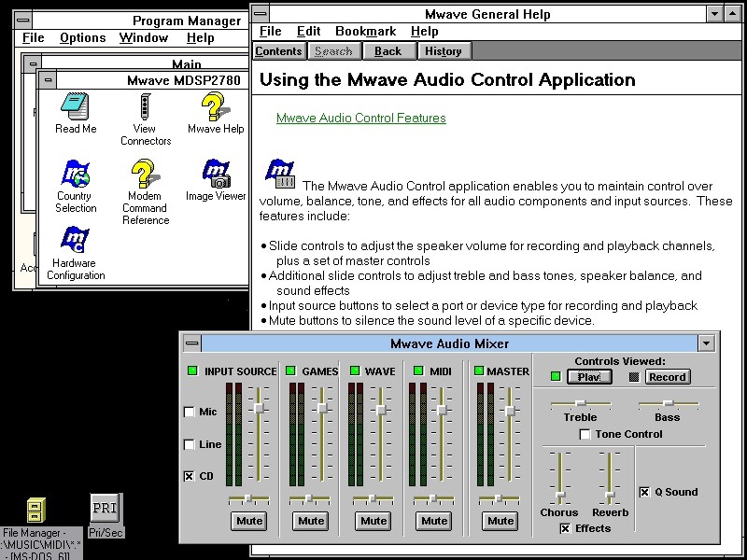Viewport: 747px width, 560px height.
Task: Open the Main group control-menu box
Action: (33, 63)
